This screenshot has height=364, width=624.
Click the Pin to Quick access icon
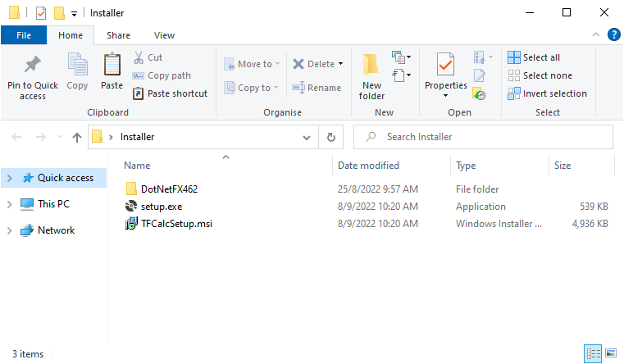32,64
